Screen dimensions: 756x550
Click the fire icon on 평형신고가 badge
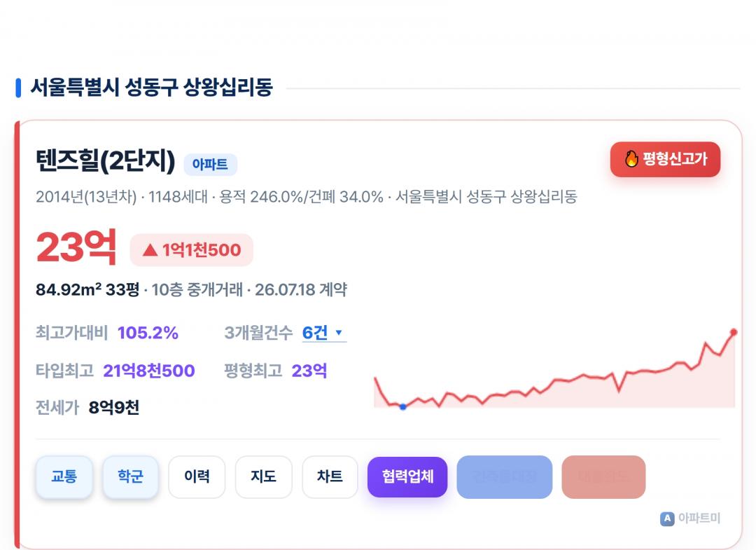(x=631, y=159)
